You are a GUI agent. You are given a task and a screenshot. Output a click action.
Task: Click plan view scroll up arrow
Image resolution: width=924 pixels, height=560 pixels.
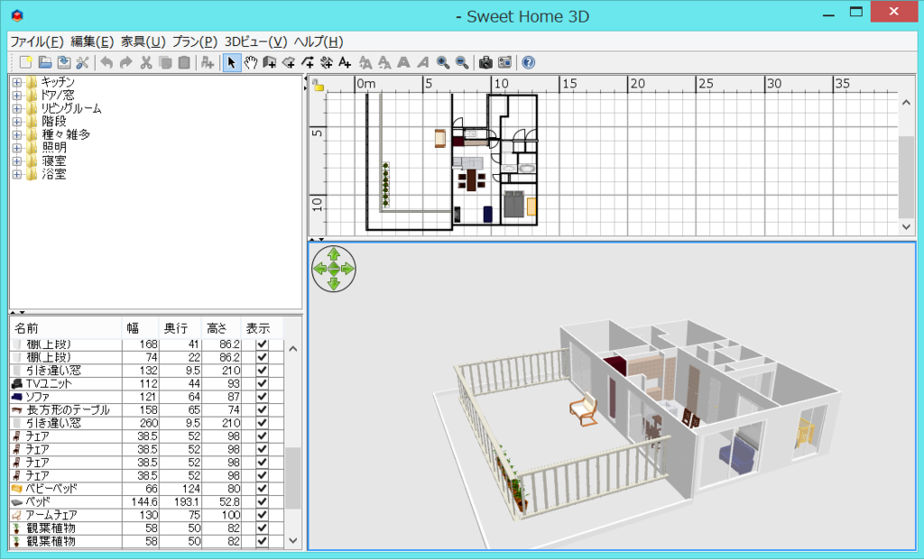coord(906,103)
